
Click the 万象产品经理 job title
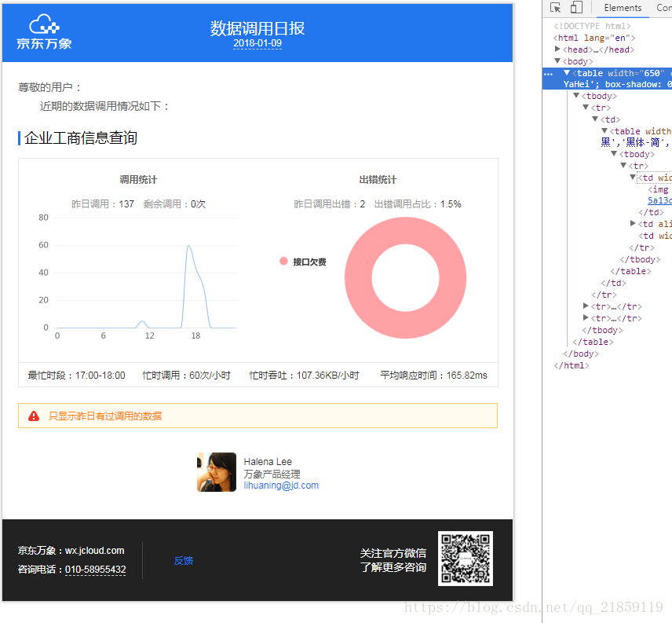point(272,474)
